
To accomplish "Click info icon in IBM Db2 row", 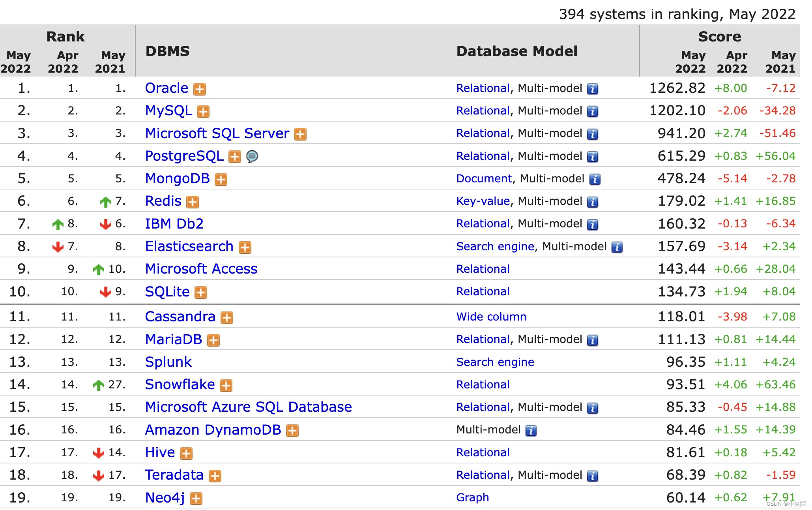I will [x=593, y=225].
